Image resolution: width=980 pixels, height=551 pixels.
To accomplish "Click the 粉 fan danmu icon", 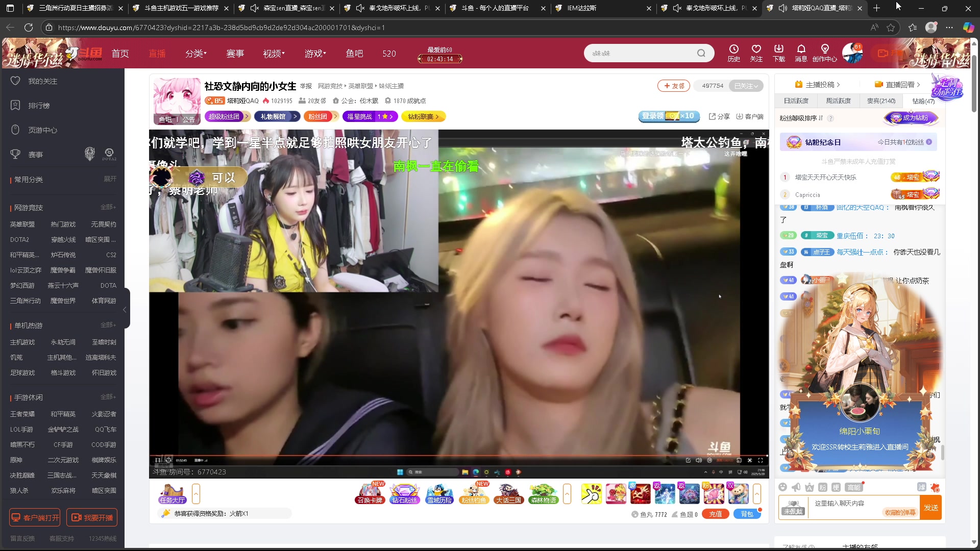I will click(x=822, y=487).
